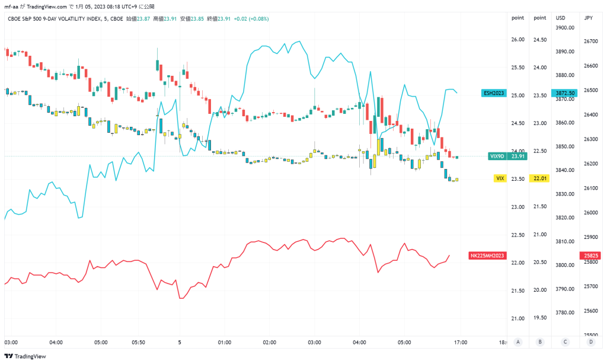Image resolution: width=607 pixels, height=364 pixels.
Task: Click the day 5 marker on time axis
Action: 180,342
